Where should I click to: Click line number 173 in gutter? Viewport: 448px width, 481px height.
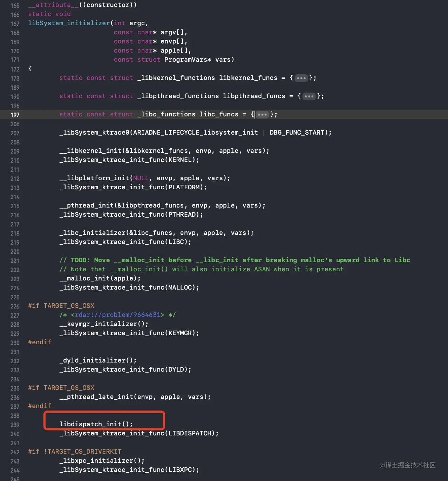pyautogui.click(x=15, y=78)
